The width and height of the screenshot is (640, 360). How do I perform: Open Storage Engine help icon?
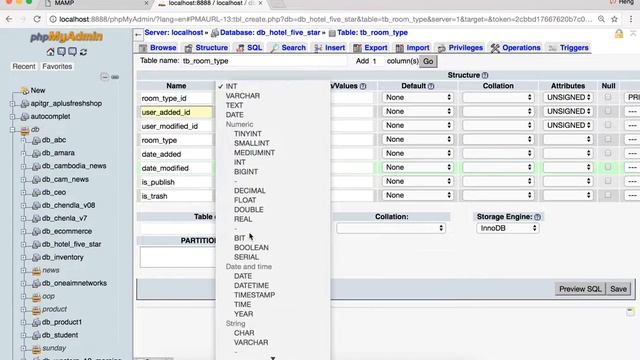click(538, 217)
